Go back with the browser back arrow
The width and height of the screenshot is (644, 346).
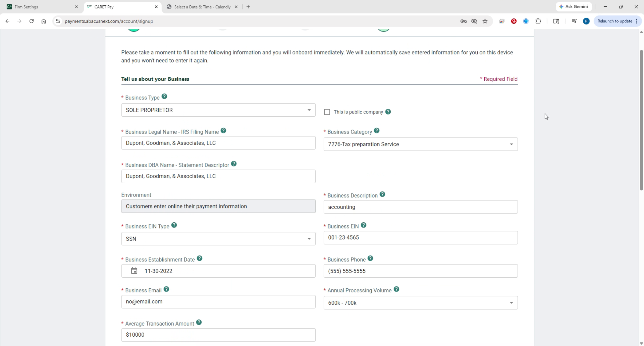tap(7, 21)
